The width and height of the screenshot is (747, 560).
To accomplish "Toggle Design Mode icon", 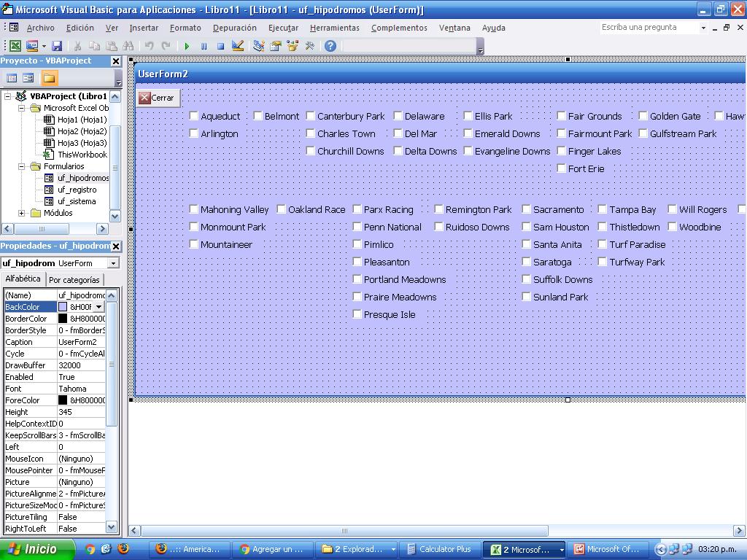I will click(237, 46).
